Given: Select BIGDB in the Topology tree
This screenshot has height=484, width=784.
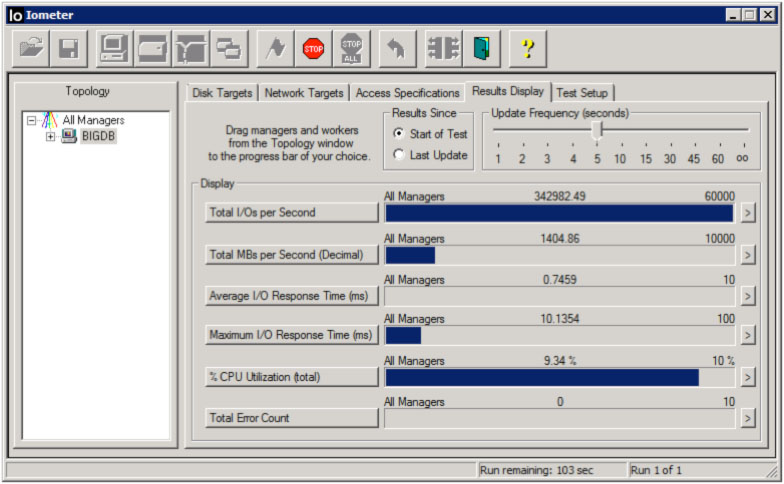Looking at the screenshot, I should click(x=98, y=136).
